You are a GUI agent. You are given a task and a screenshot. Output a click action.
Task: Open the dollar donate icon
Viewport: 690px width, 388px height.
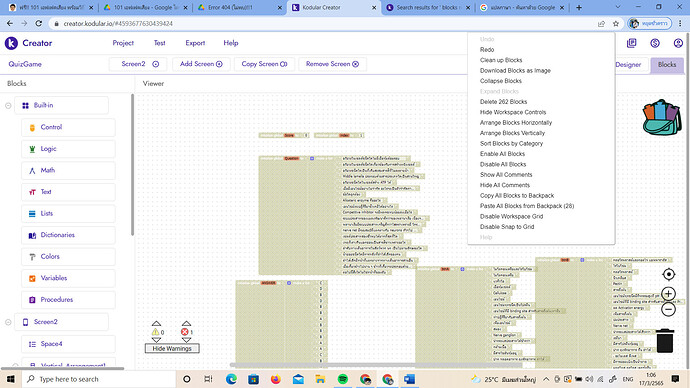click(655, 43)
